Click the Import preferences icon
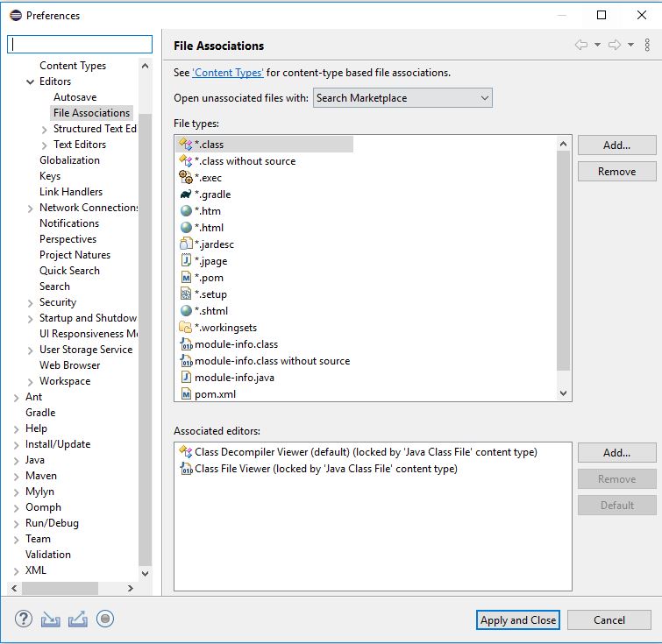The image size is (662, 644). point(50,619)
